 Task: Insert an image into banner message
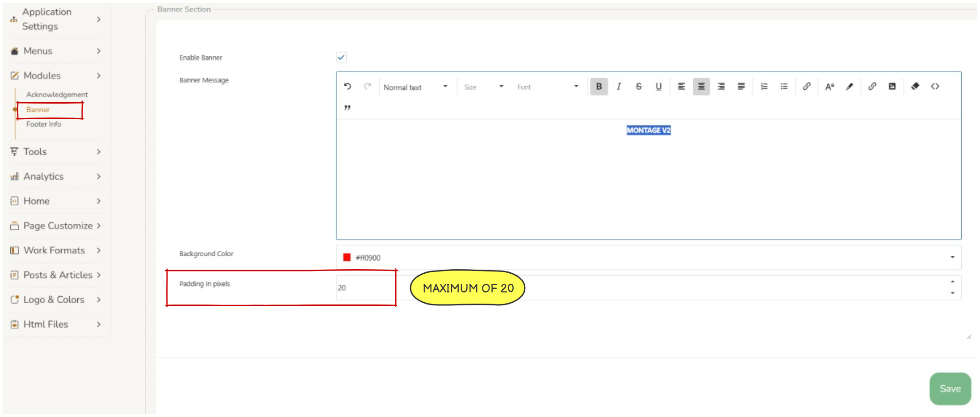coord(892,87)
